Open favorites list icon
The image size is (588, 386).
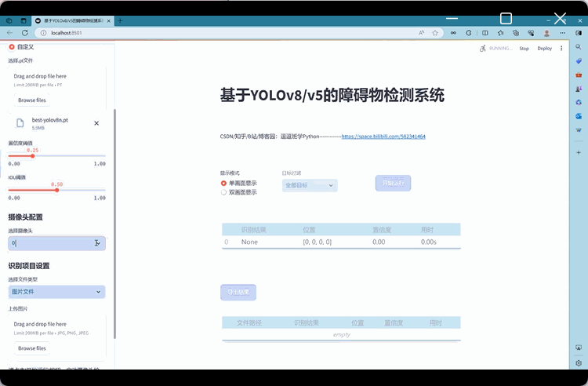coord(501,33)
